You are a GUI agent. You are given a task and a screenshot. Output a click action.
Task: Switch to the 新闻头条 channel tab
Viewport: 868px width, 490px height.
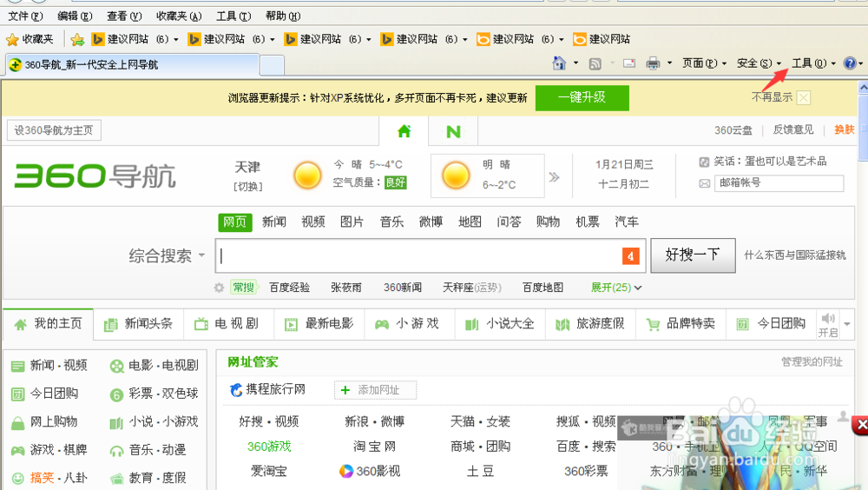click(x=138, y=324)
